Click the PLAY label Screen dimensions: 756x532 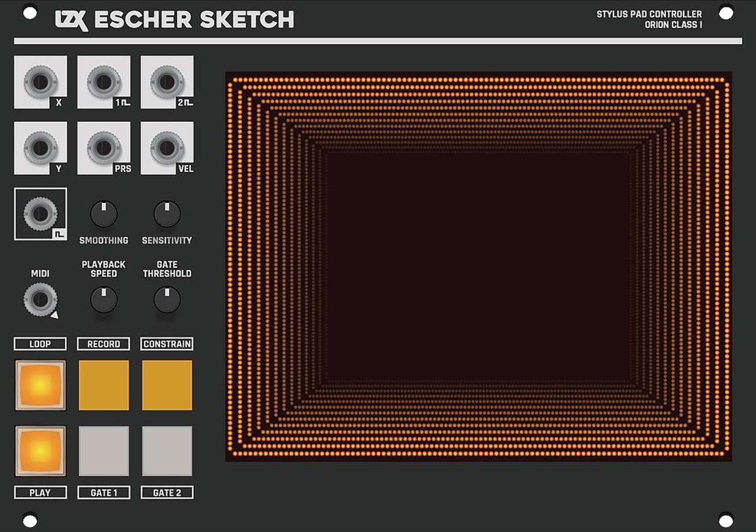point(40,493)
